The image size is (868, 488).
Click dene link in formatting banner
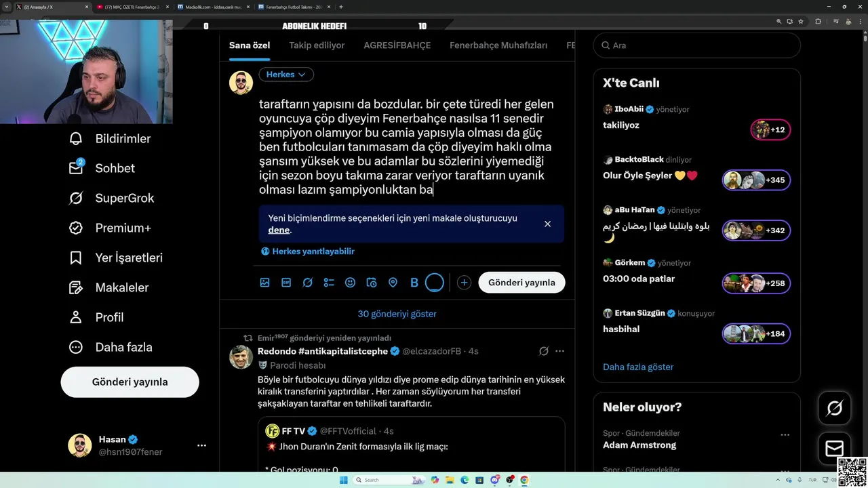pos(279,230)
